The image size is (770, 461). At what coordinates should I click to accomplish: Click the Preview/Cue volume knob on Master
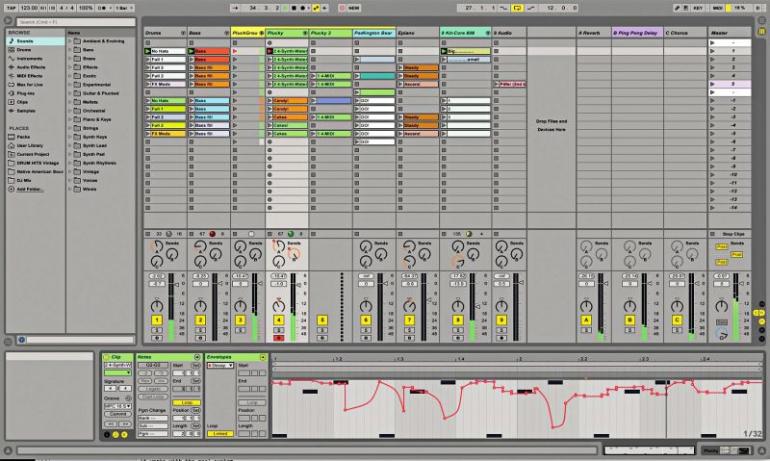[x=722, y=335]
